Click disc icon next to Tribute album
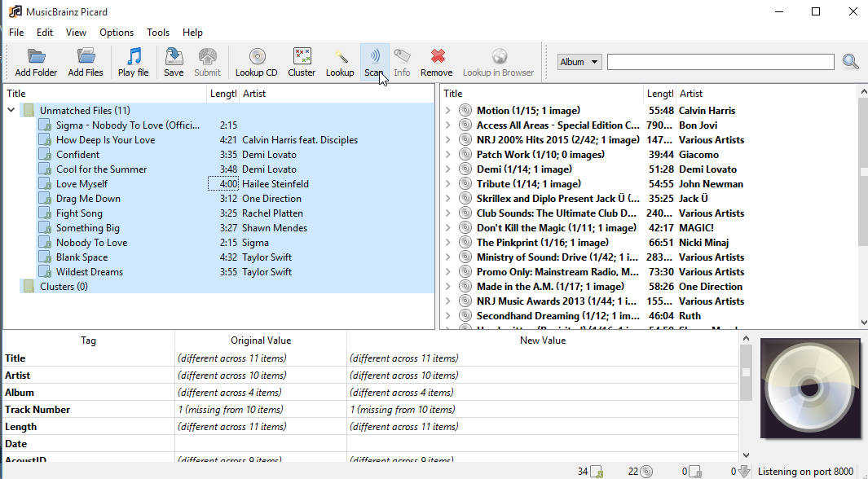The width and height of the screenshot is (868, 479). pos(465,183)
